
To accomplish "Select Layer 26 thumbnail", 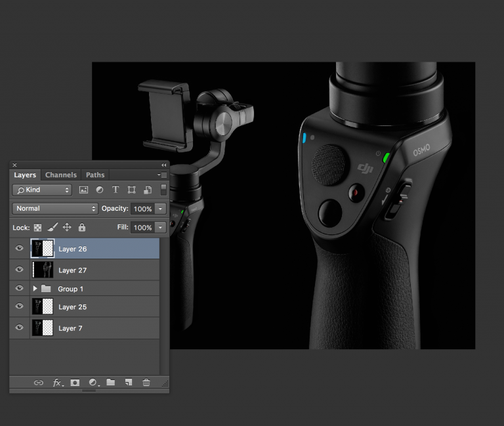I will (x=43, y=248).
